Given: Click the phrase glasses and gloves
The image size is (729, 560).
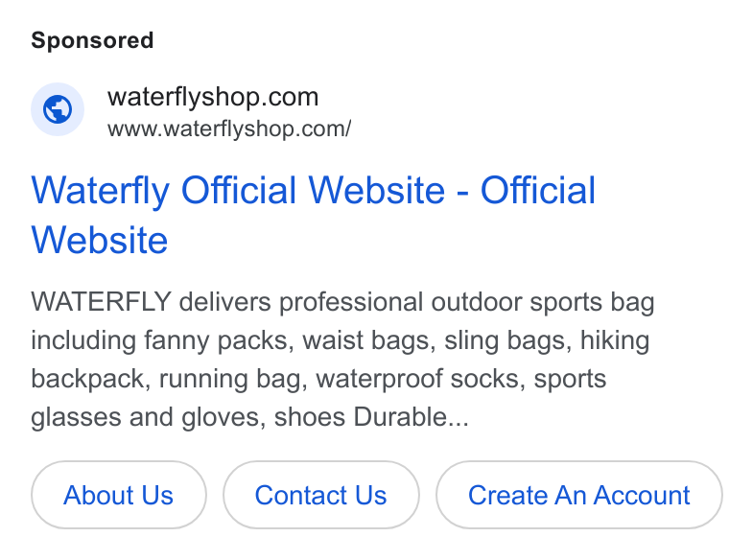Looking at the screenshot, I should [x=148, y=417].
